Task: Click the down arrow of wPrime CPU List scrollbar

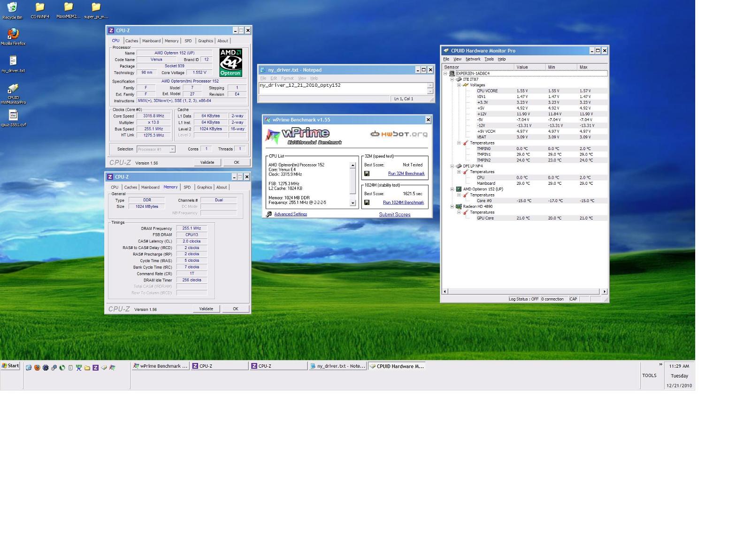Action: (x=353, y=203)
